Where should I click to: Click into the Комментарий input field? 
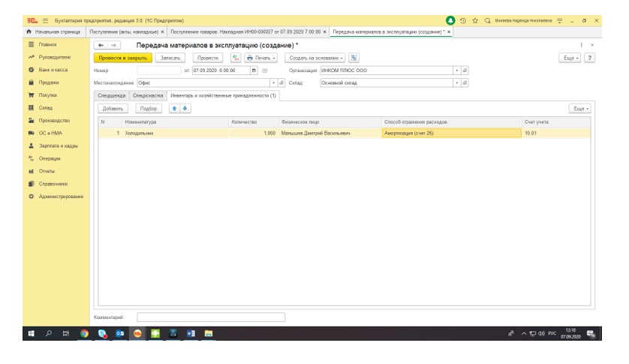point(211,317)
